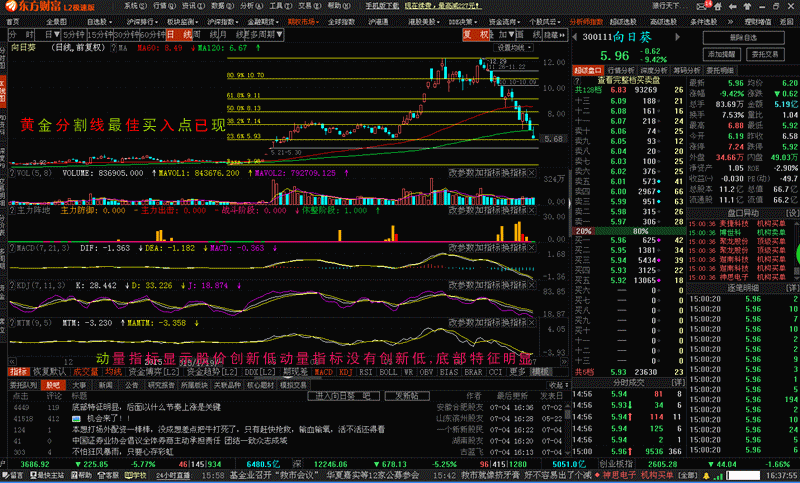
Task: Switch to 筹码分析 tab
Action: (x=687, y=70)
